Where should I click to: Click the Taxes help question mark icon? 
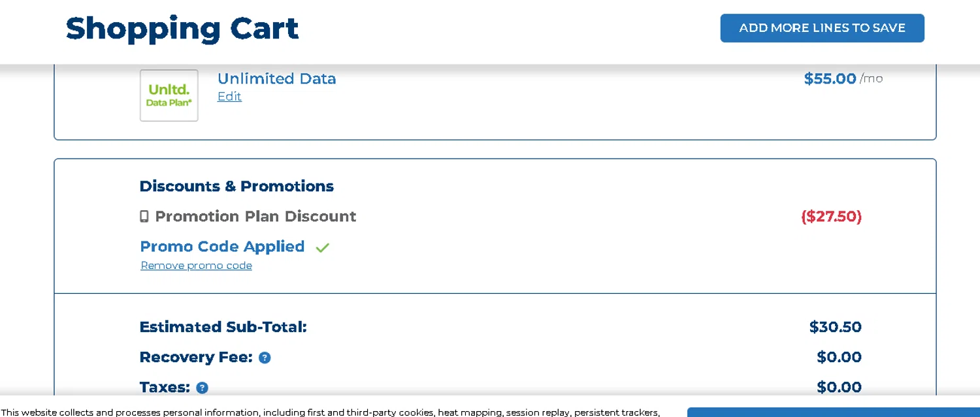pyautogui.click(x=203, y=388)
